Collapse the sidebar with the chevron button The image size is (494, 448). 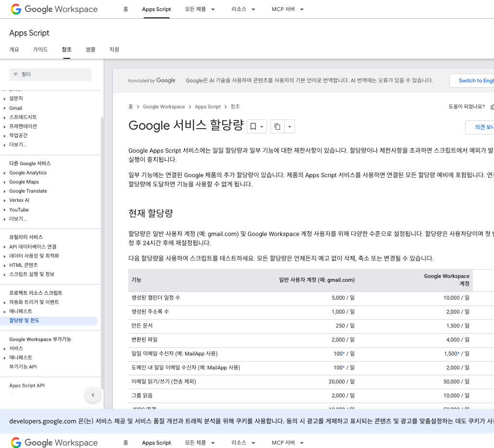coord(93,395)
